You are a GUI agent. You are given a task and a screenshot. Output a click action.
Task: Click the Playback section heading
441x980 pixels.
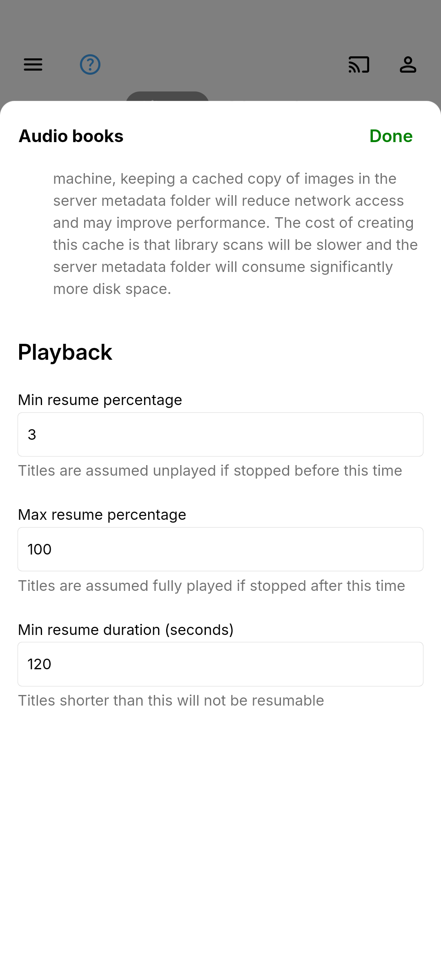click(x=65, y=352)
